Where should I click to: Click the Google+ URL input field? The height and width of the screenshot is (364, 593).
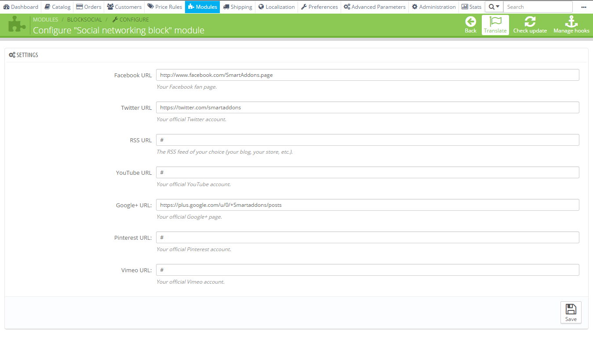367,205
